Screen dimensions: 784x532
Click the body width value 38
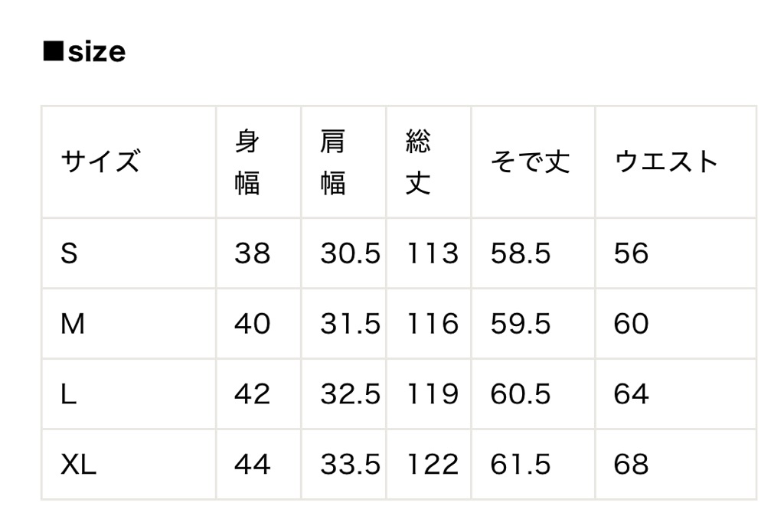[253, 253]
